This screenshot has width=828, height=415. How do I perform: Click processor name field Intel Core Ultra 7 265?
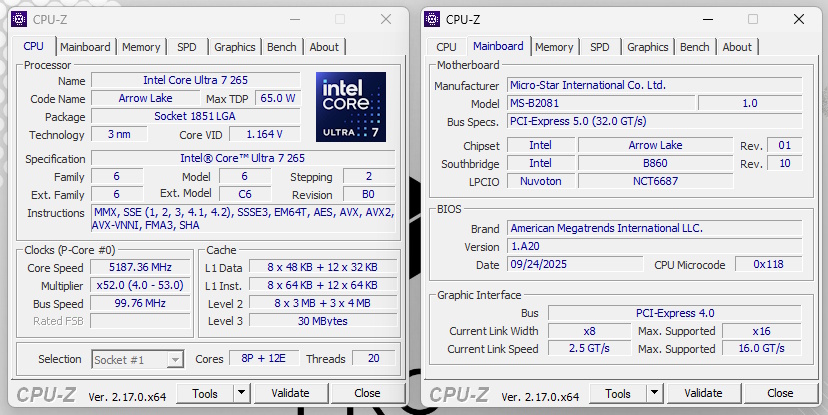tap(195, 80)
